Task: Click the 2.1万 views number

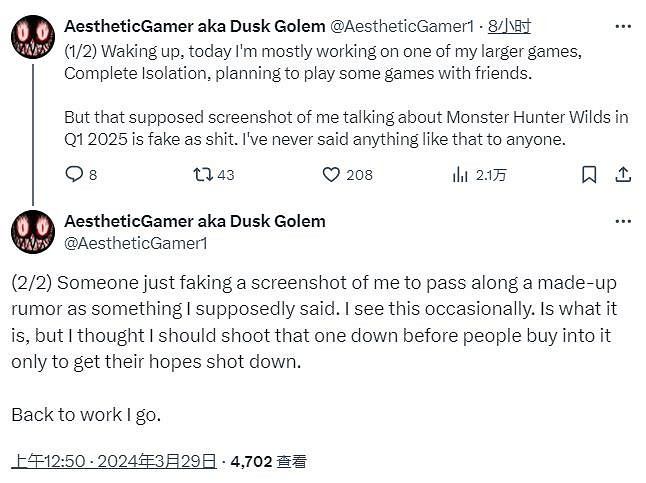Action: (x=491, y=174)
